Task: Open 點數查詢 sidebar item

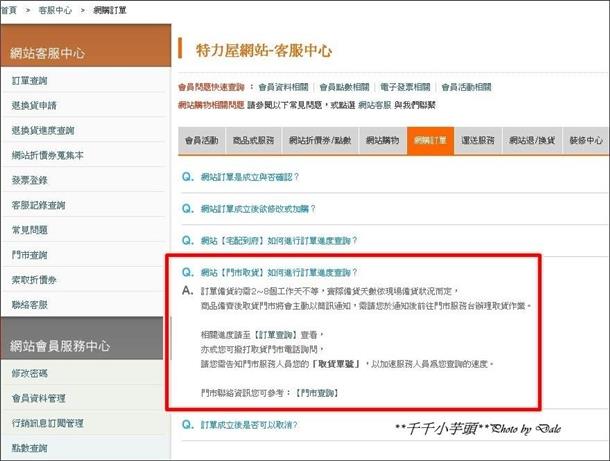Action: [30, 448]
